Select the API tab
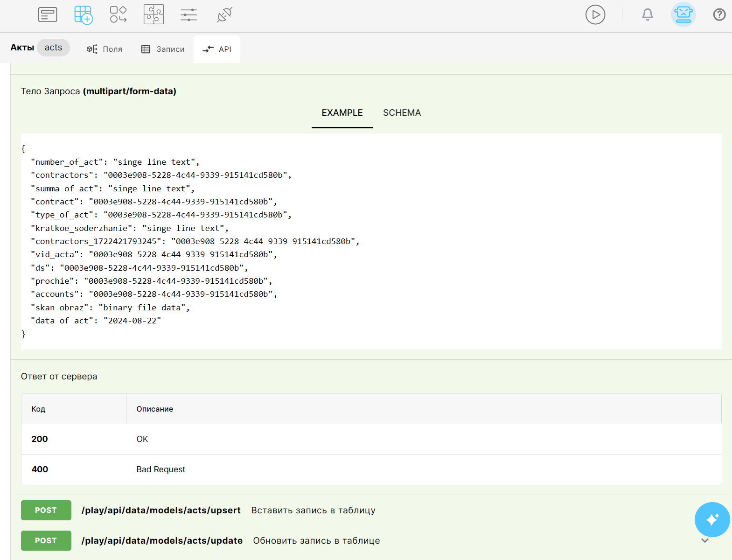This screenshot has height=560, width=732. 217,49
